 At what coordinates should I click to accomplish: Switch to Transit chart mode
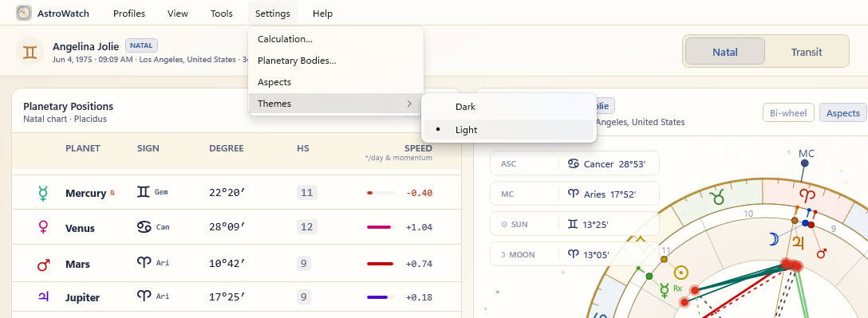806,52
